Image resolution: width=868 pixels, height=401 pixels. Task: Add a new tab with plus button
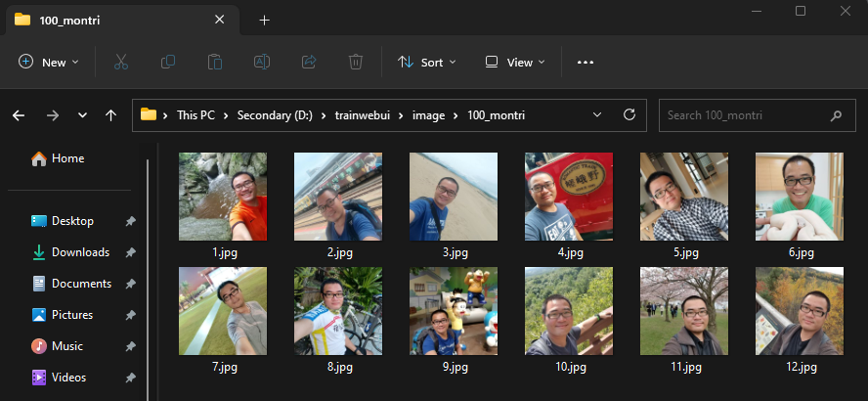click(265, 20)
